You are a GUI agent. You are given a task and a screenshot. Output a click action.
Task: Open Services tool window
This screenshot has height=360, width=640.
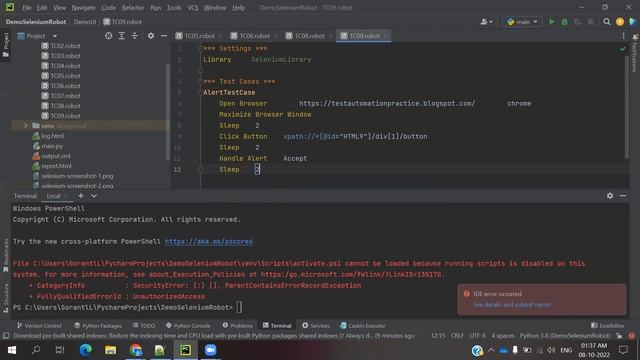(x=316, y=325)
